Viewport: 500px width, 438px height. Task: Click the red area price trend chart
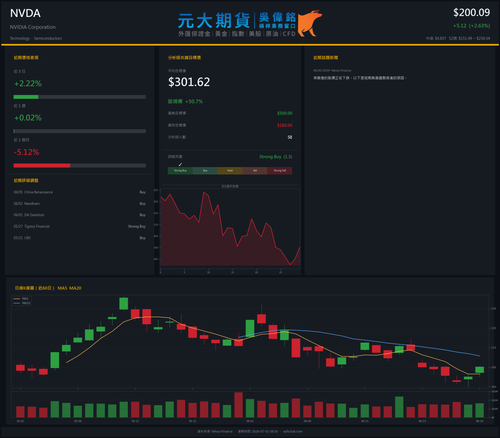(230, 230)
